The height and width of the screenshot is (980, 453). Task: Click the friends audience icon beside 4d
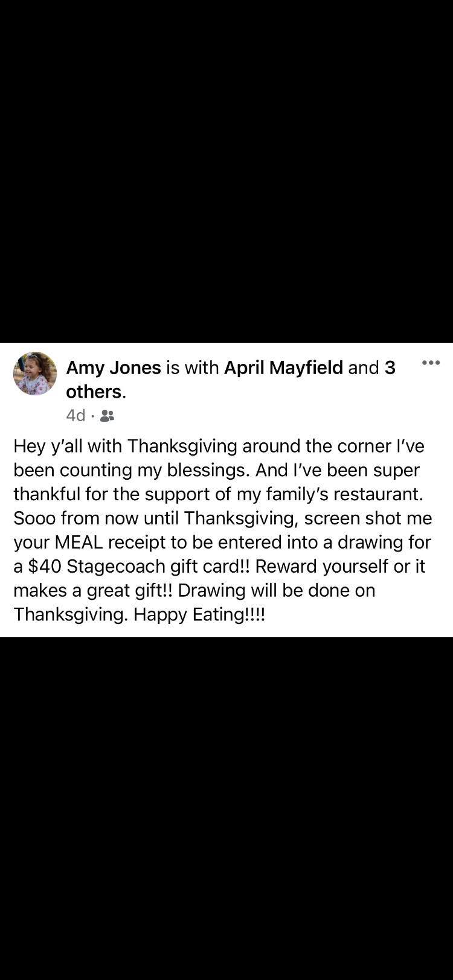tap(108, 416)
